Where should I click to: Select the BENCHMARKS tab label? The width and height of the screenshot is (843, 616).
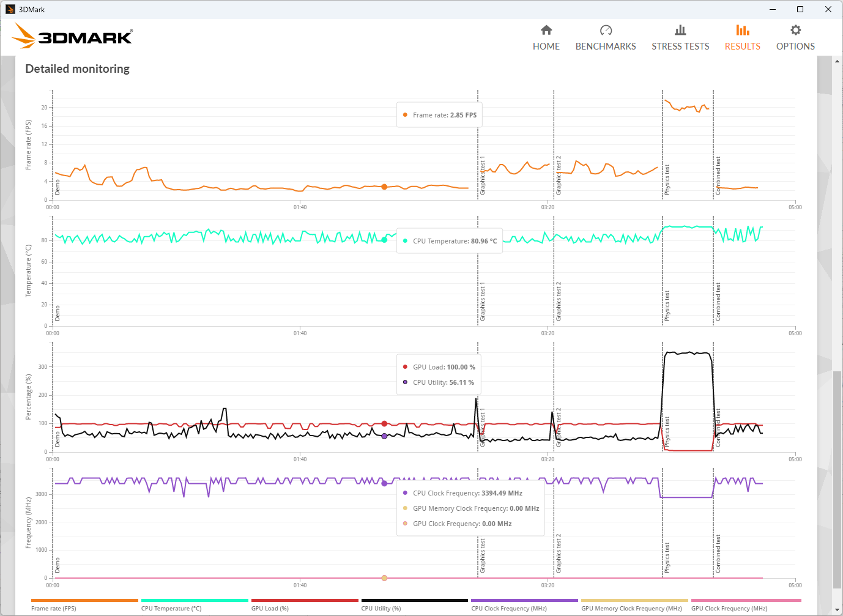coord(606,46)
